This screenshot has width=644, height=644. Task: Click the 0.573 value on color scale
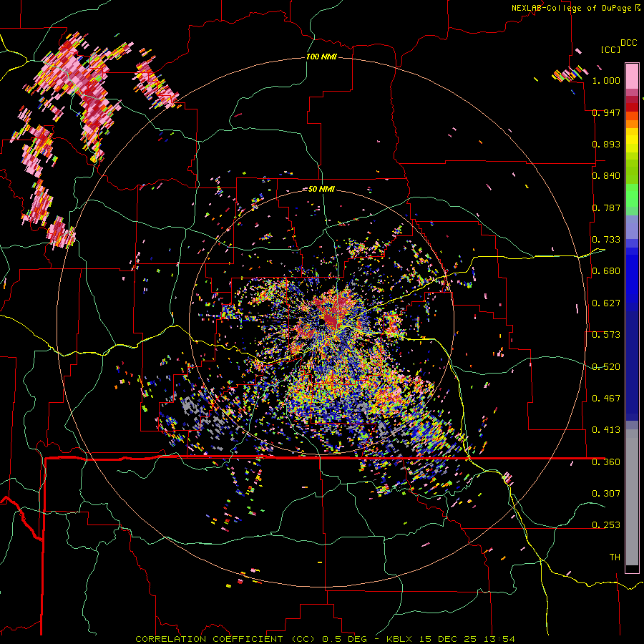606,335
